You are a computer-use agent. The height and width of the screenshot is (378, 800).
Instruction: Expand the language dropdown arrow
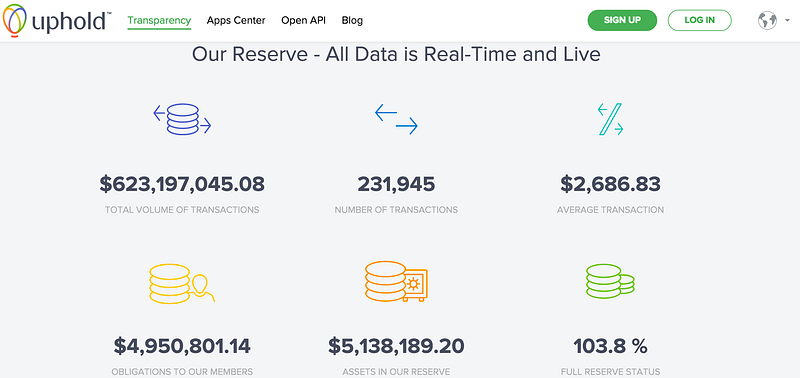tap(787, 21)
